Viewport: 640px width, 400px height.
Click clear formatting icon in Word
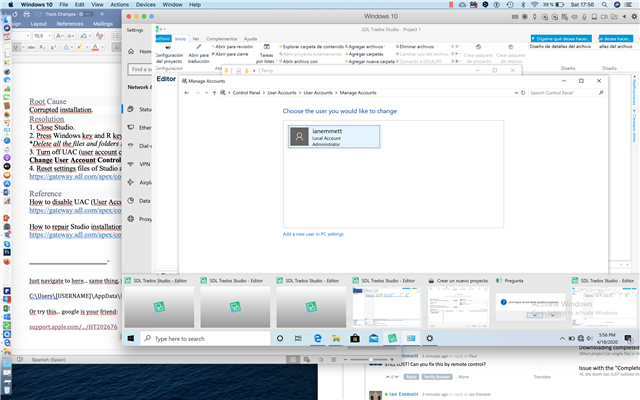pyautogui.click(x=99, y=36)
